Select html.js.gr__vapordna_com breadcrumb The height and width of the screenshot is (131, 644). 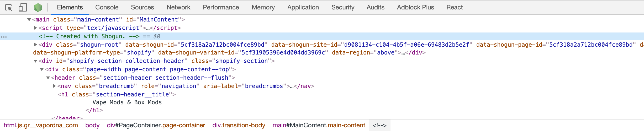coord(41,125)
